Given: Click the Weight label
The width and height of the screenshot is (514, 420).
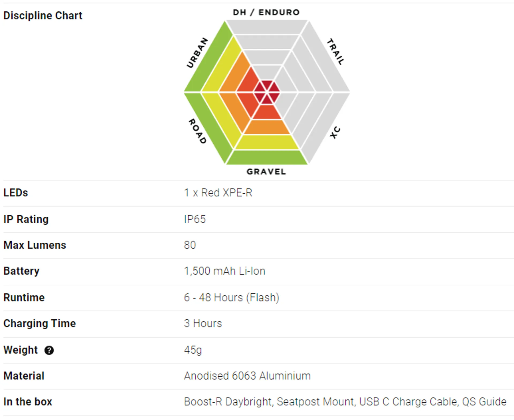Looking at the screenshot, I should click(x=21, y=350).
